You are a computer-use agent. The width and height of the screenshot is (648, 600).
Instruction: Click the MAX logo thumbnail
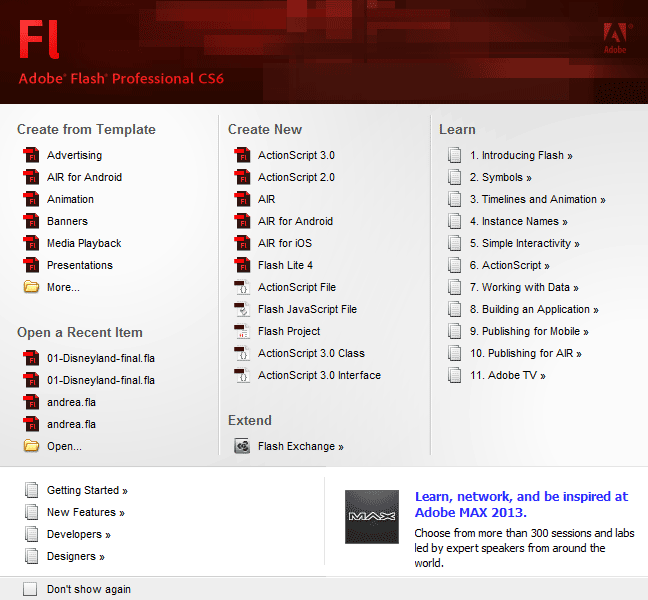(372, 517)
